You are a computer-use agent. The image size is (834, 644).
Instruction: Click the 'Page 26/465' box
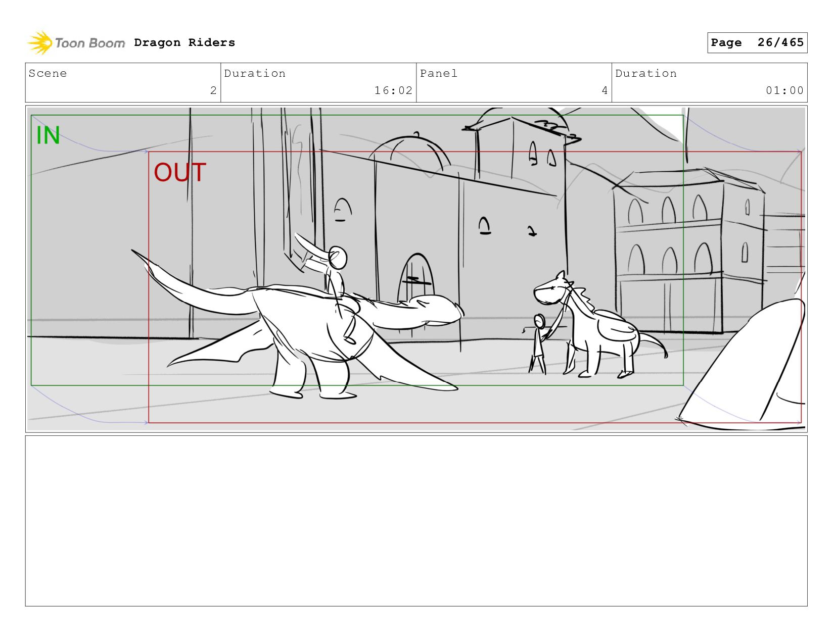757,42
